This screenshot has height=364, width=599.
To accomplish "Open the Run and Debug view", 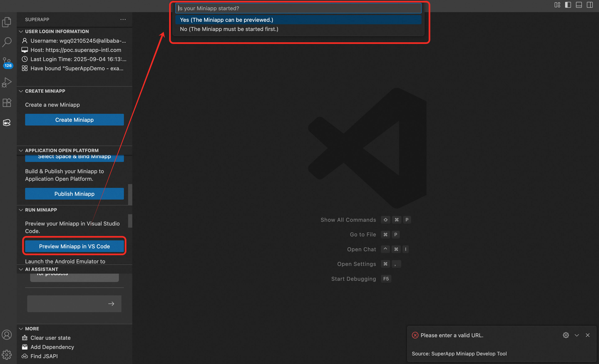I will click(7, 82).
